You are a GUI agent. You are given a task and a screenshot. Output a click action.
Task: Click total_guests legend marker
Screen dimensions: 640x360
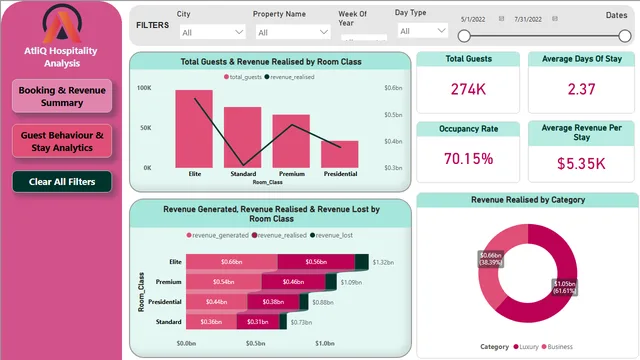(226, 77)
